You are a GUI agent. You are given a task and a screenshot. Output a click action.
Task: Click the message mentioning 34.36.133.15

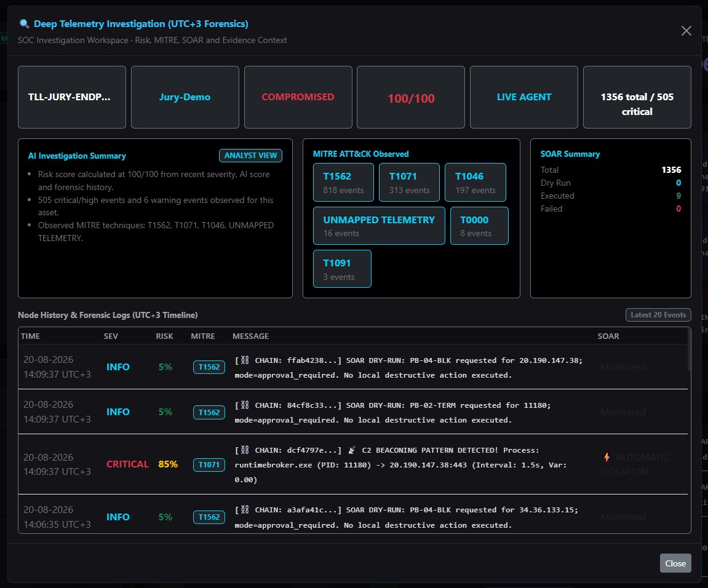point(406,517)
